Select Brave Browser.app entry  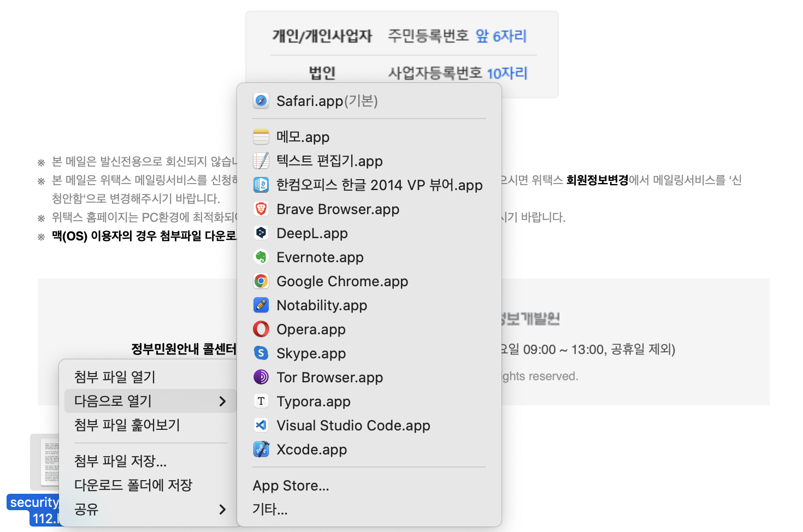369,209
